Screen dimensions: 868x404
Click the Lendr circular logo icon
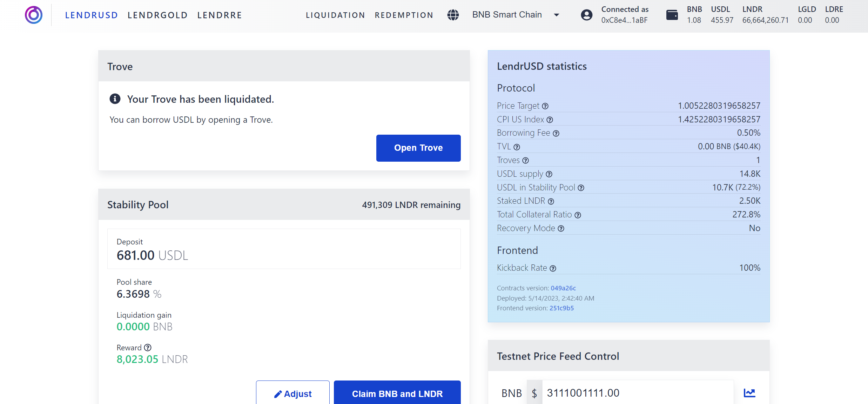coord(34,15)
